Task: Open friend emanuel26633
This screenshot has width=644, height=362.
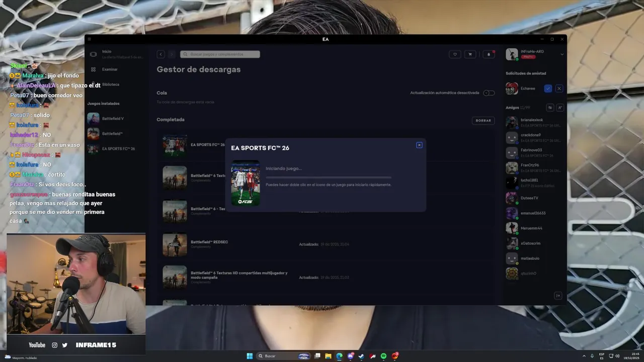Action: coord(534,213)
